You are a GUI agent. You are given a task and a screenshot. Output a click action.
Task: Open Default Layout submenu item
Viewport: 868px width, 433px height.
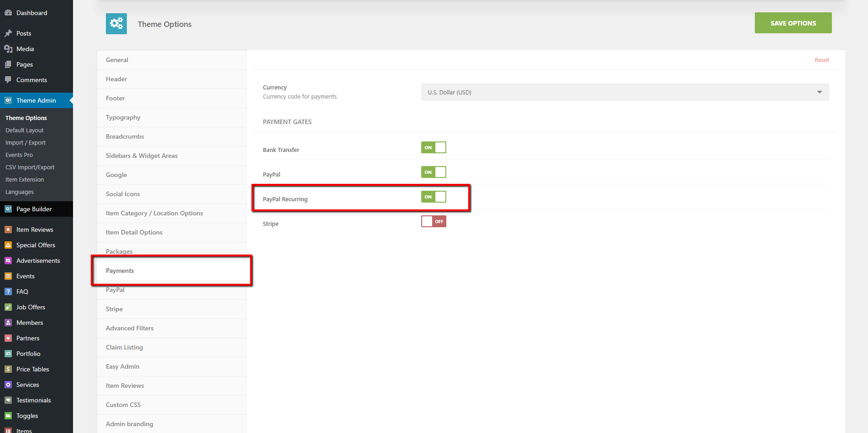click(x=25, y=130)
